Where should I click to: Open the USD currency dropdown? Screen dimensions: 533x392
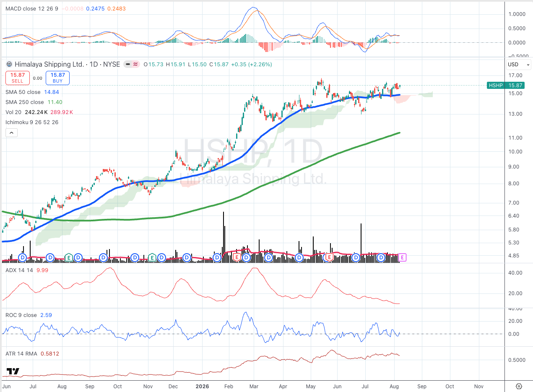[x=519, y=65]
